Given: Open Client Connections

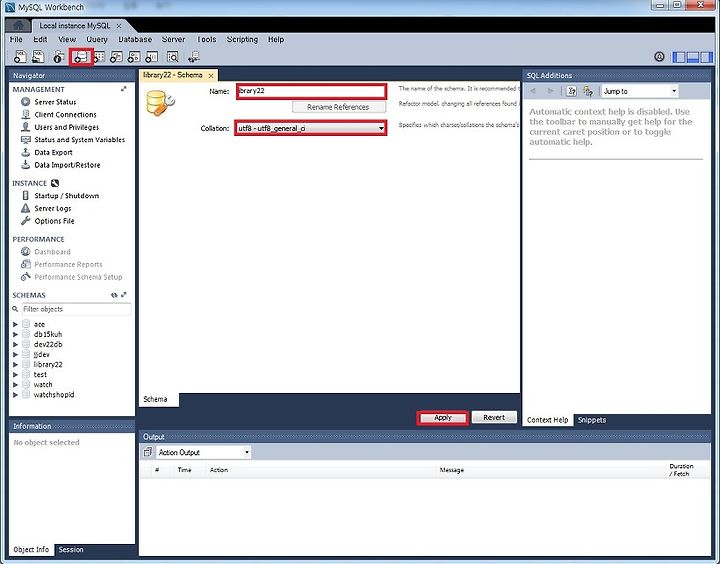Looking at the screenshot, I should pyautogui.click(x=65, y=115).
